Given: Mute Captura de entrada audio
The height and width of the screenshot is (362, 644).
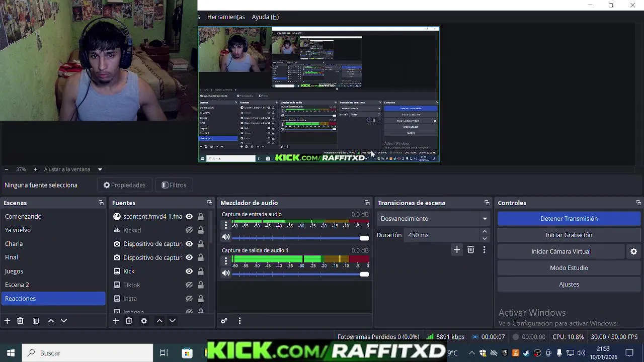Looking at the screenshot, I should tap(226, 237).
